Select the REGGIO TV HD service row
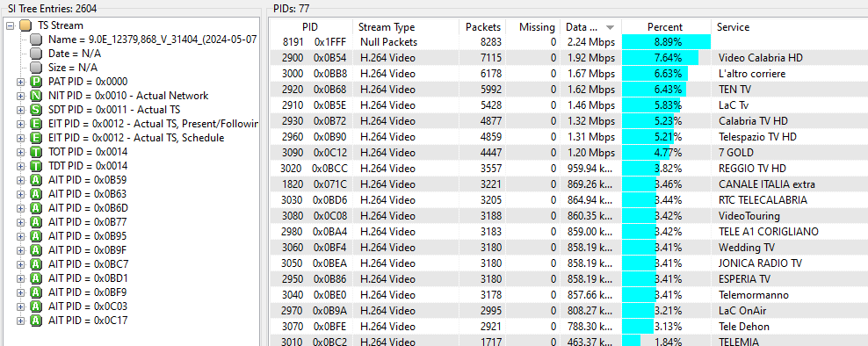The image size is (868, 346). (x=568, y=169)
